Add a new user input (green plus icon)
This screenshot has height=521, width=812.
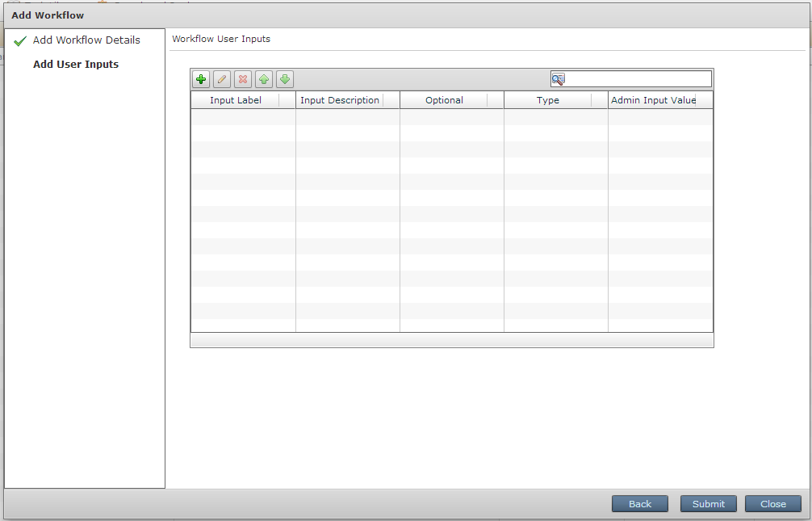200,78
